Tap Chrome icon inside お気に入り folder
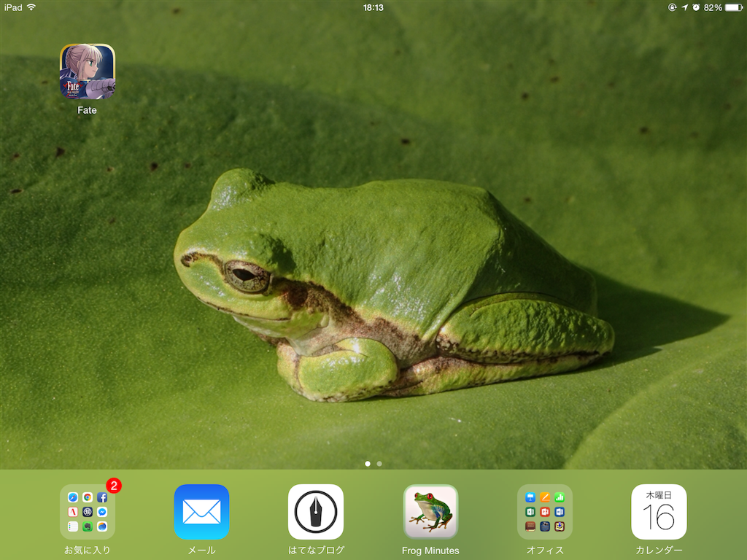The width and height of the screenshot is (747, 560). click(88, 497)
